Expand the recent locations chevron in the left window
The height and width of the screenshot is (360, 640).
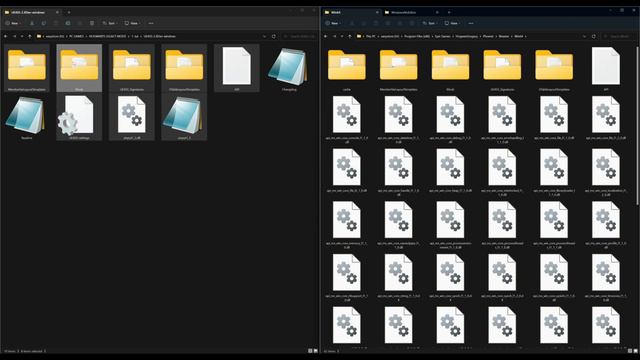pyautogui.click(x=22, y=36)
